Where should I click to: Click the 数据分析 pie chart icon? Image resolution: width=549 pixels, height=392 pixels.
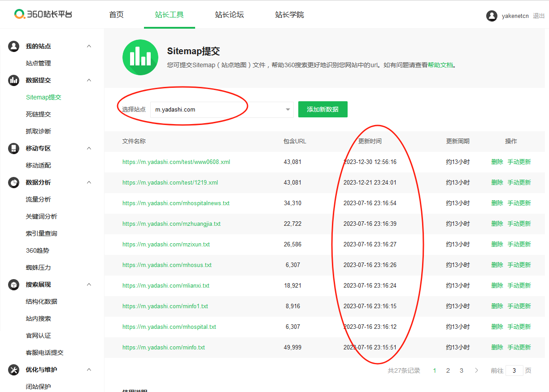[x=13, y=182]
